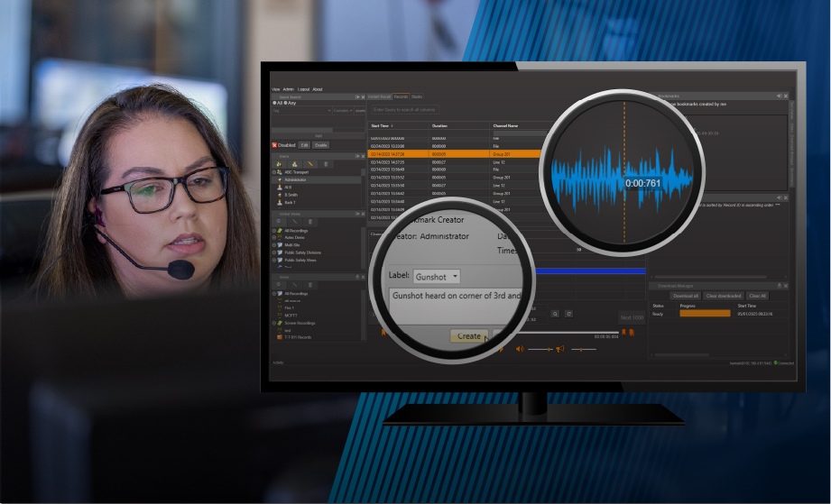Expand the ABC Transport user group
Image resolution: width=831 pixels, height=504 pixels.
click(275, 172)
